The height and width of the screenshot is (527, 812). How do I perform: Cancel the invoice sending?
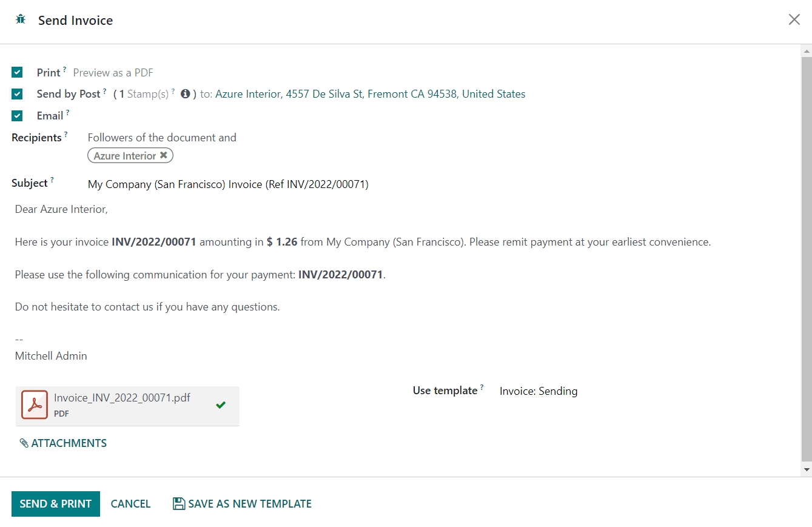click(130, 504)
